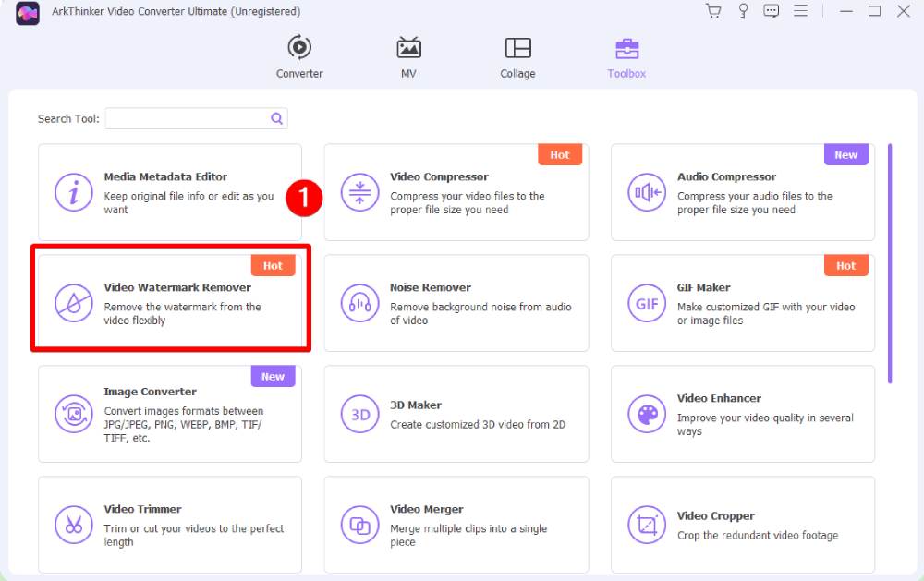Click the search magnifier icon
924x581 pixels.
click(276, 118)
